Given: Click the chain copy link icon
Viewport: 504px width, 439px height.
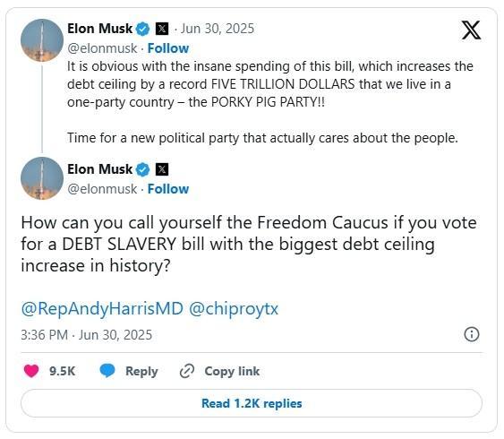Looking at the screenshot, I should click(187, 371).
